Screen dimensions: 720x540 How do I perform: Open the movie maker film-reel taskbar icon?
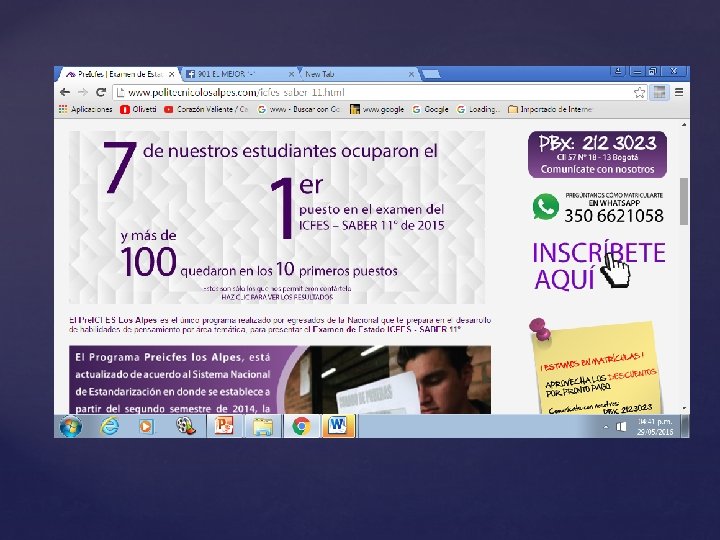click(x=186, y=427)
